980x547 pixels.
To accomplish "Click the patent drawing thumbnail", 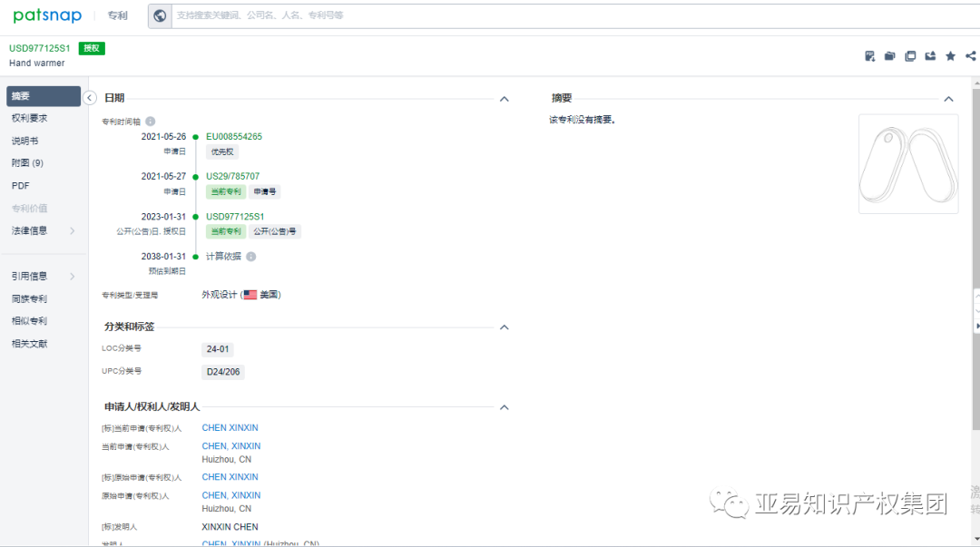I will [907, 163].
